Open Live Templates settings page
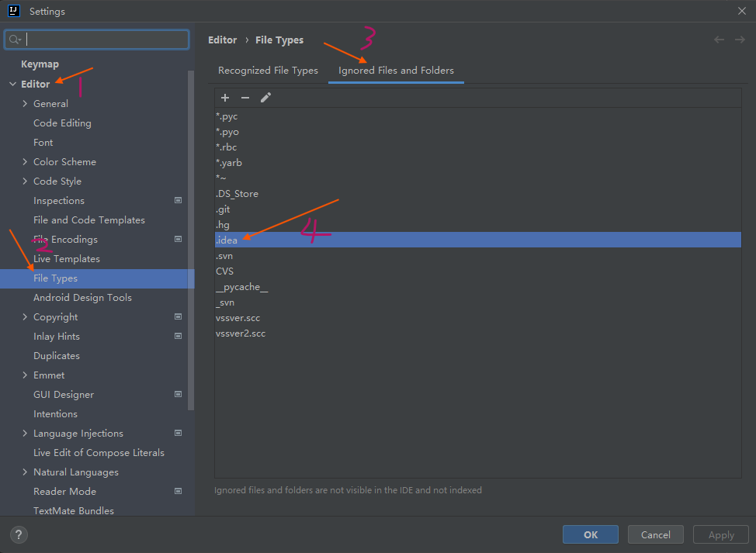 click(66, 258)
